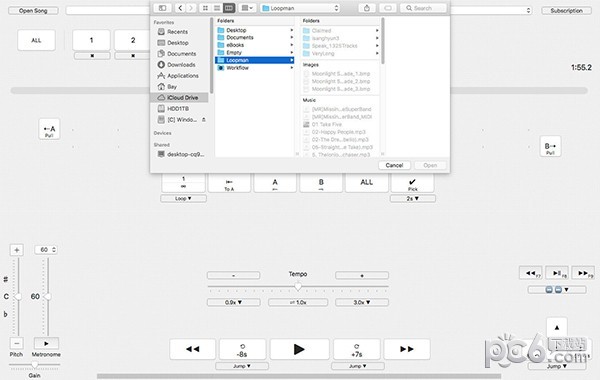Jump back 8 seconds
Screen dimensions: 600x380
pos(242,349)
